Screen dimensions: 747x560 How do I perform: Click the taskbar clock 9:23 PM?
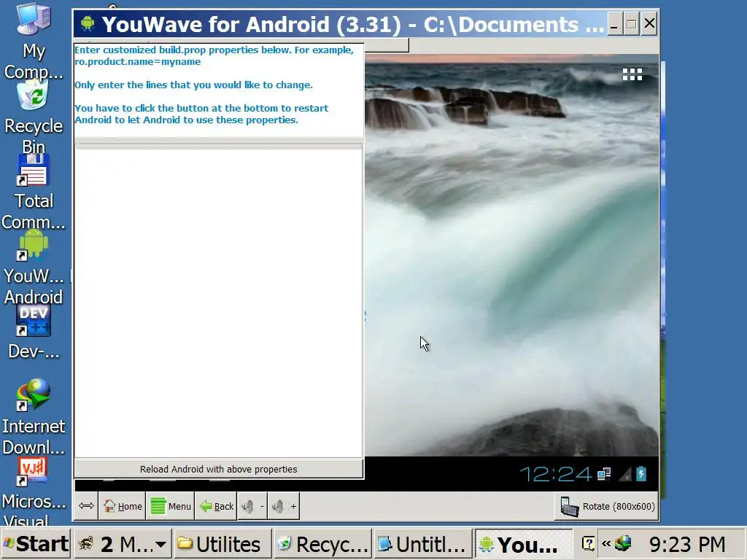pyautogui.click(x=687, y=544)
